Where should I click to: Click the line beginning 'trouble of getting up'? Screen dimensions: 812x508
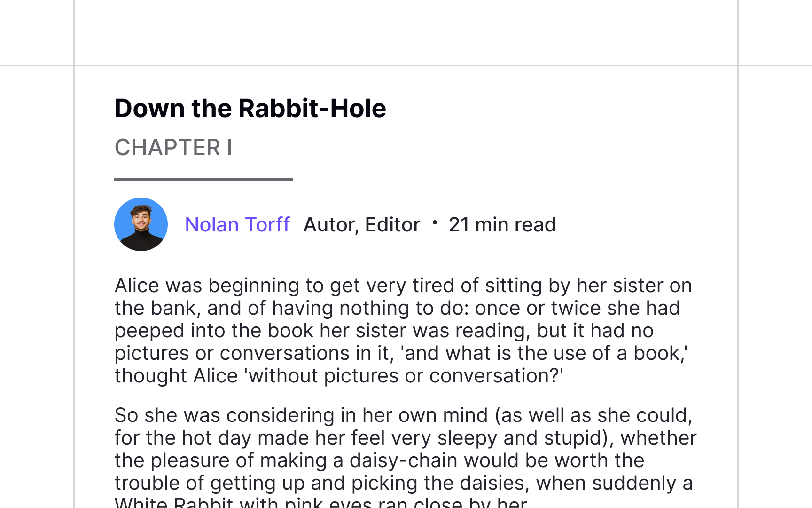[404, 483]
